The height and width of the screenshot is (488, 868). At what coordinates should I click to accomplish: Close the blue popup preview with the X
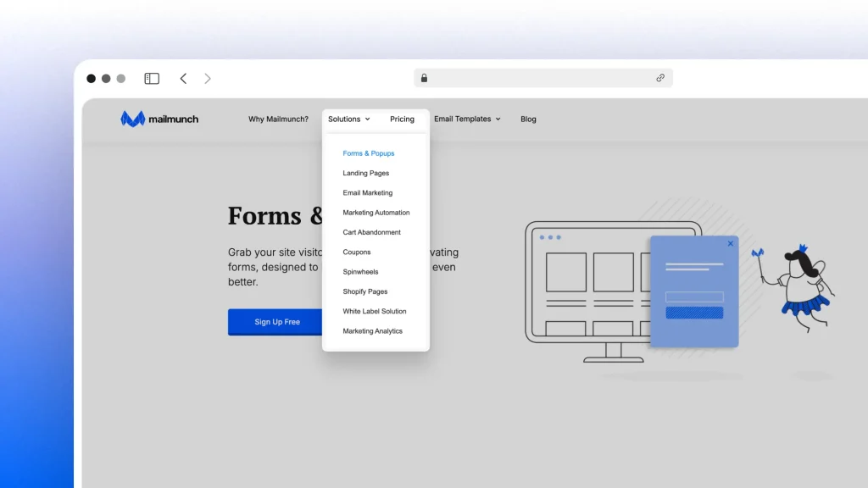730,243
